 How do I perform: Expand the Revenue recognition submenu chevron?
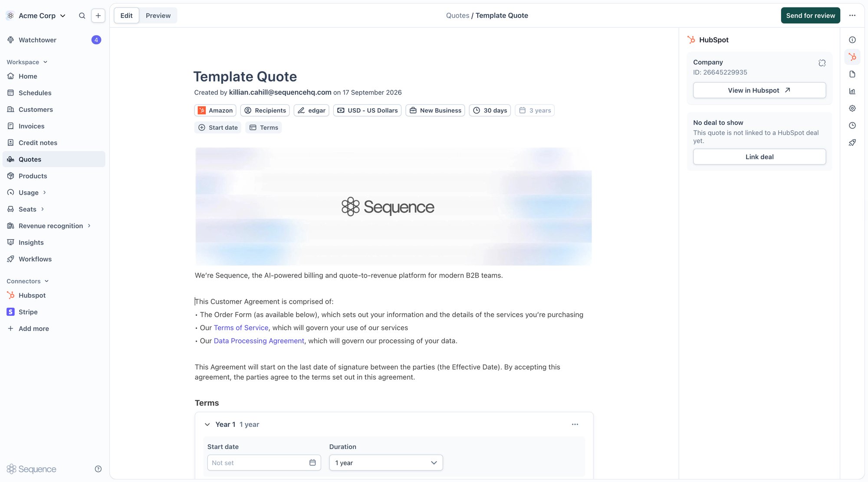click(x=89, y=226)
